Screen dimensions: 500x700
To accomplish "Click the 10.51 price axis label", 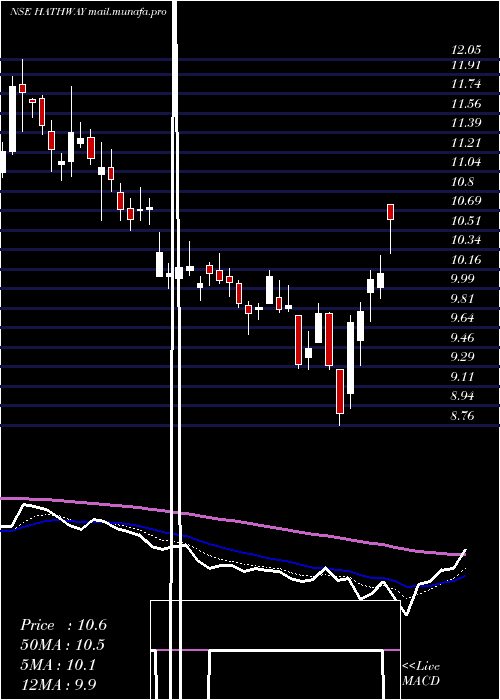I will point(466,221).
